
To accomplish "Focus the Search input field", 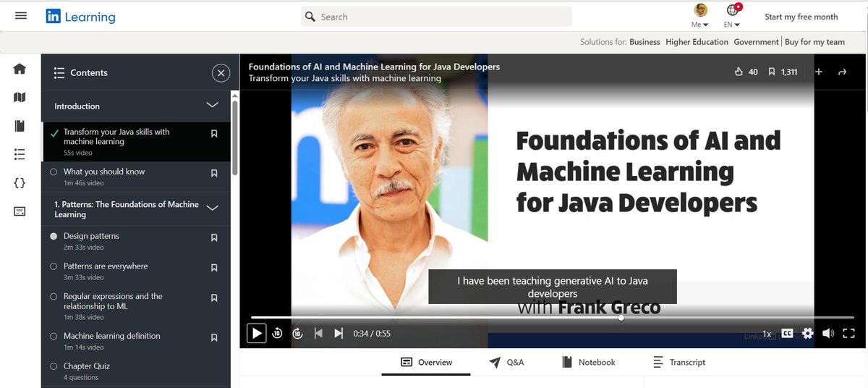I will pyautogui.click(x=436, y=17).
